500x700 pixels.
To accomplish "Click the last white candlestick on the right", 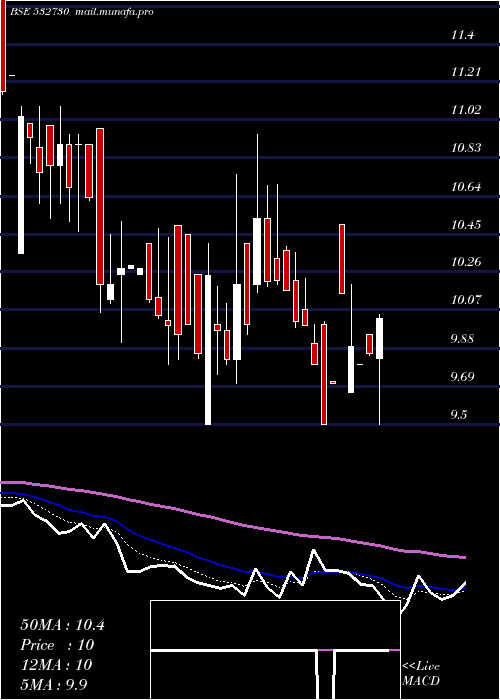I will pyautogui.click(x=379, y=338).
